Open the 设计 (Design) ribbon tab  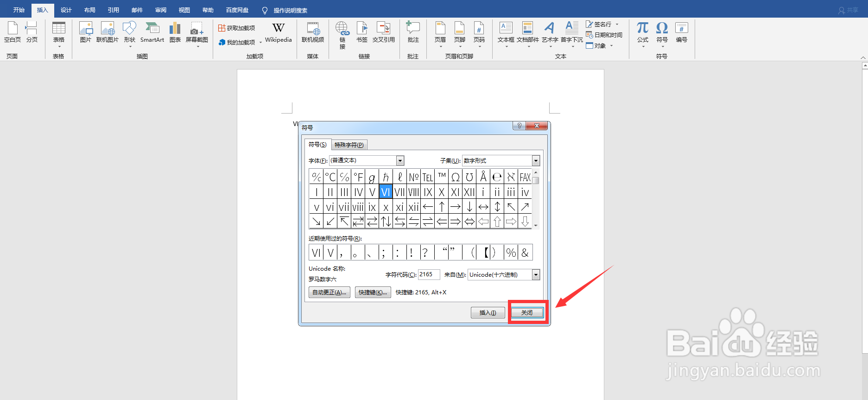click(x=66, y=10)
